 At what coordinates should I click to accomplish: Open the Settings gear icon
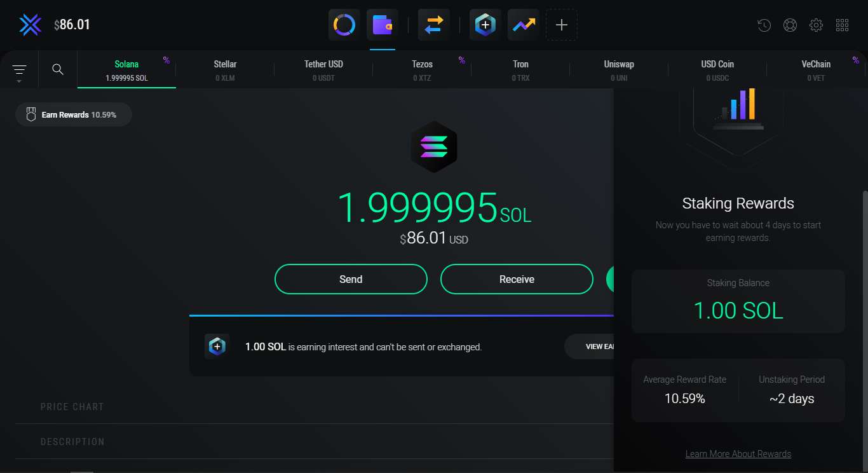pyautogui.click(x=816, y=25)
